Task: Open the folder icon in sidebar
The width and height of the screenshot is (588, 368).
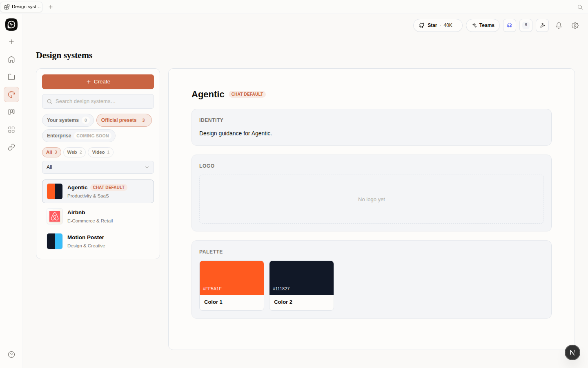Action: 11,77
